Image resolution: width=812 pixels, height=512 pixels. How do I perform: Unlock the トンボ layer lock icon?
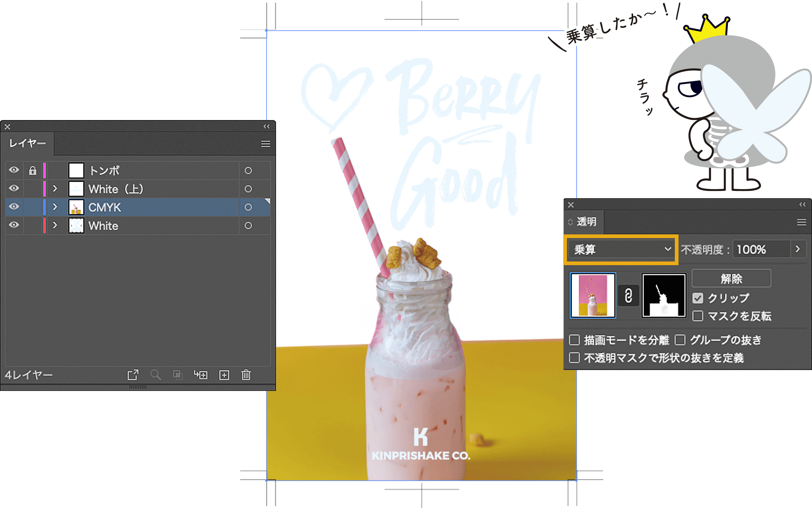click(x=33, y=171)
